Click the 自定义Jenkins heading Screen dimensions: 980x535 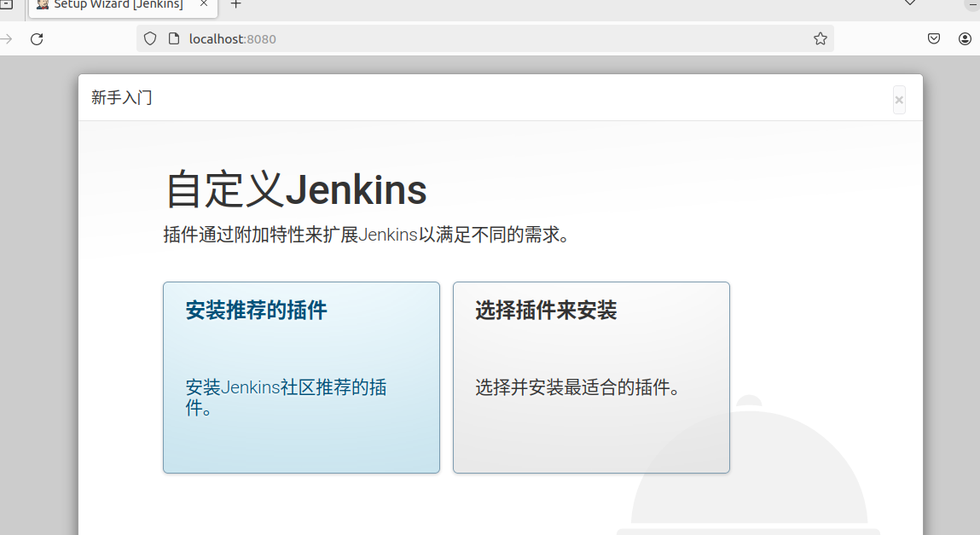click(x=296, y=189)
